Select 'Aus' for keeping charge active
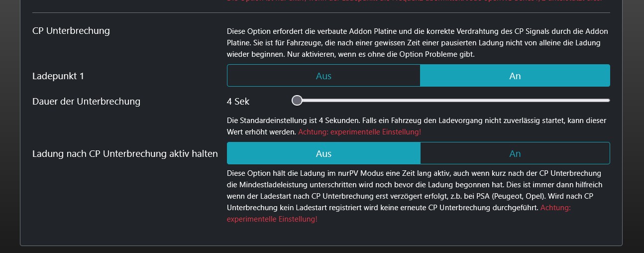The width and height of the screenshot is (644, 253). click(323, 153)
